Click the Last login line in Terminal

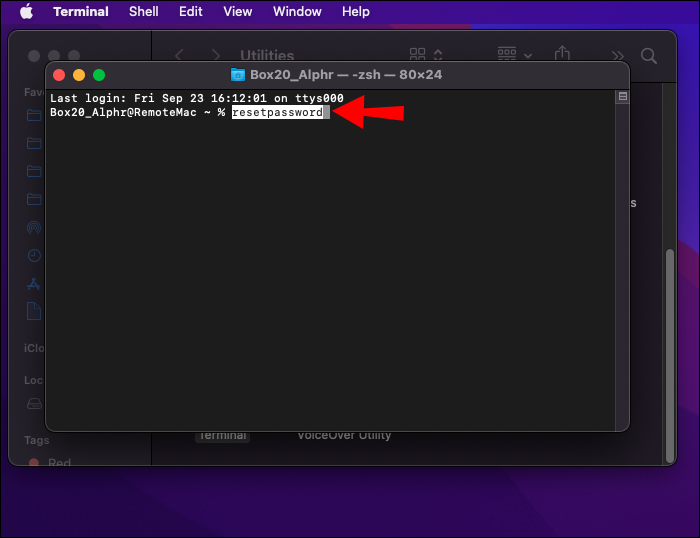tap(196, 98)
